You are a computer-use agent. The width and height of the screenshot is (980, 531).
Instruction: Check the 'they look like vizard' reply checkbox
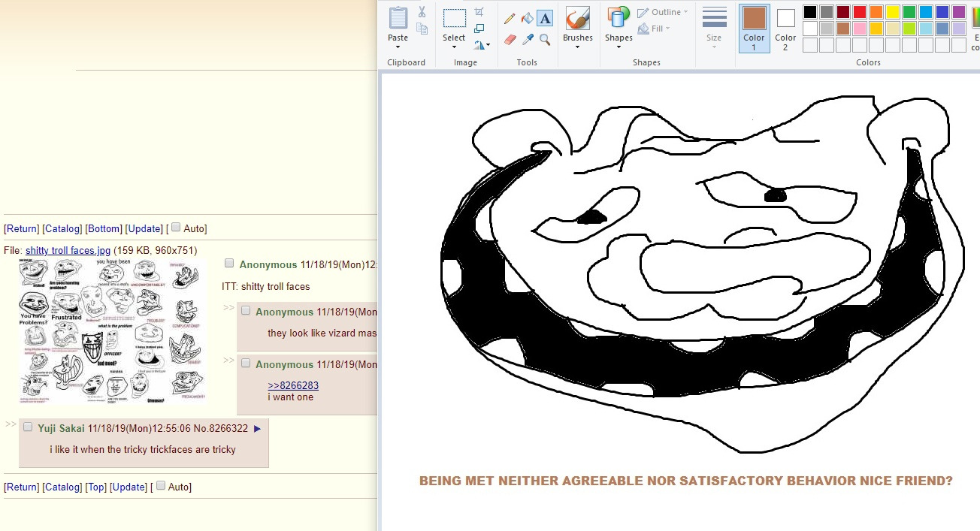(246, 311)
